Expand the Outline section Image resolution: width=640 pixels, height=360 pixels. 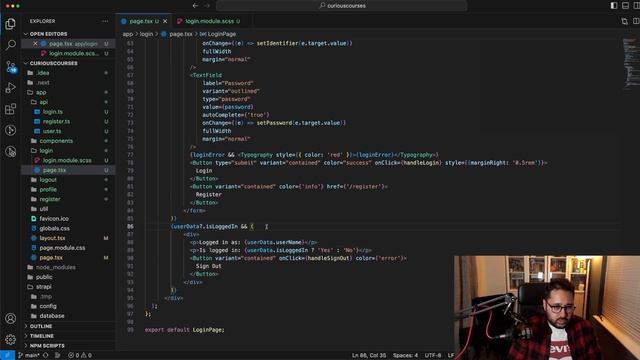tap(68, 327)
